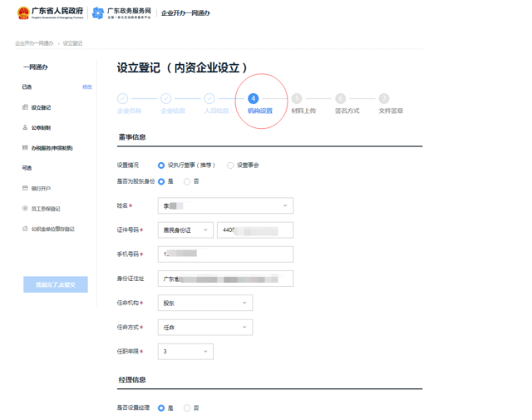The height and width of the screenshot is (420, 532).
Task: Go to completed step 2 企业信息
Action: pyautogui.click(x=166, y=98)
